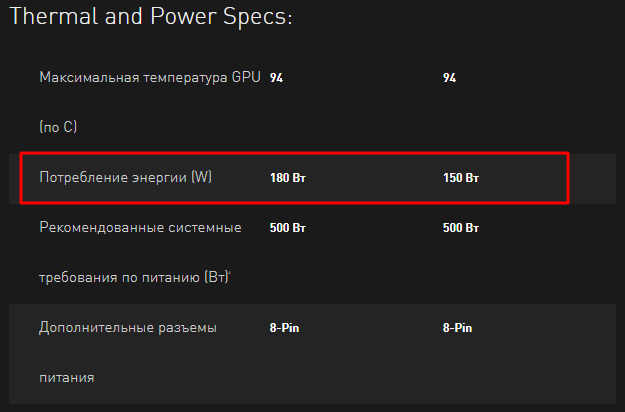Screen dimensions: 625x412
Task: Select 500 Вт in the first column
Action: pos(287,229)
